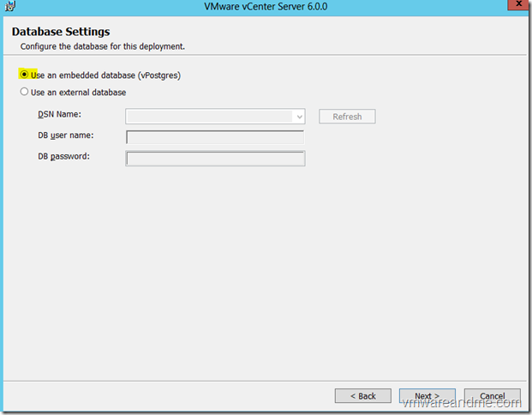Focus the DB user name field
This screenshot has width=532, height=415.
pyautogui.click(x=215, y=137)
